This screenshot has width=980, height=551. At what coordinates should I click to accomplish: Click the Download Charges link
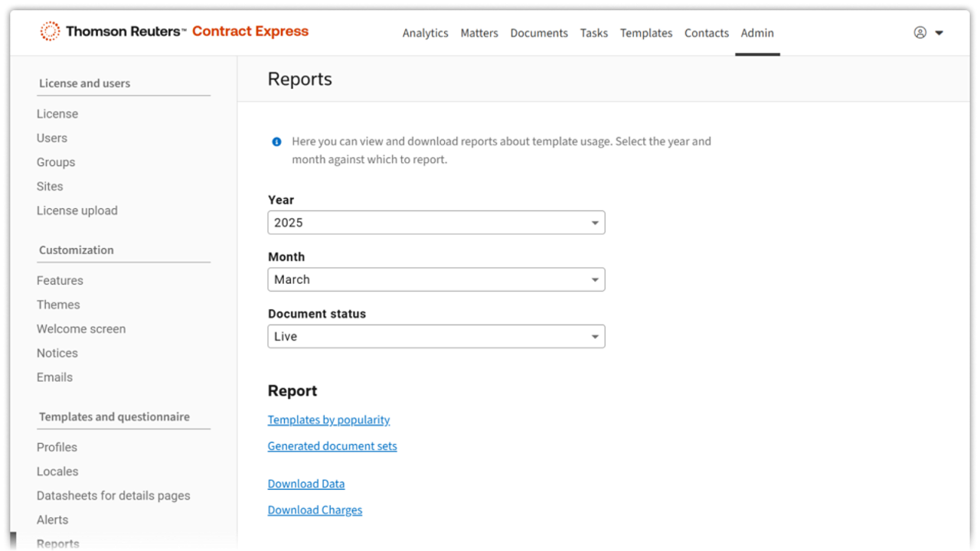(315, 510)
